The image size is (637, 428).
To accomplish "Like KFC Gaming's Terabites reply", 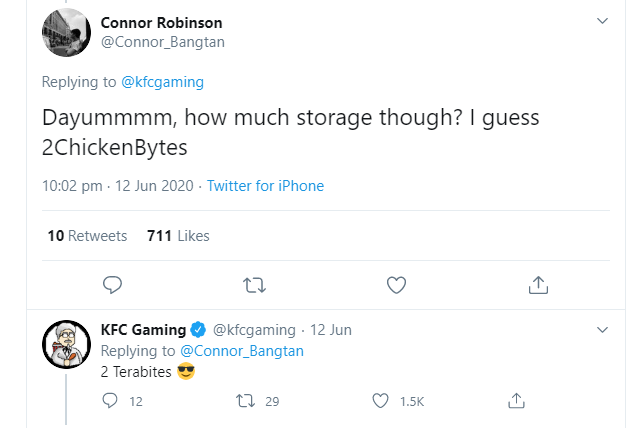I will pos(380,401).
